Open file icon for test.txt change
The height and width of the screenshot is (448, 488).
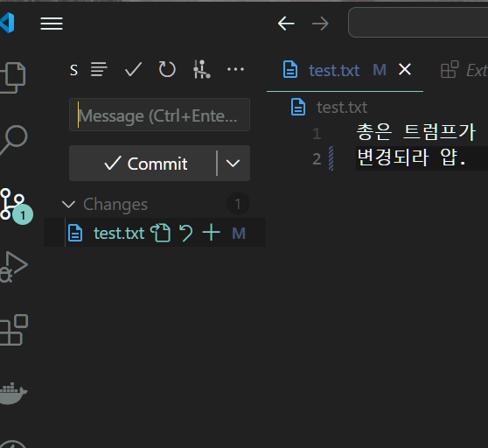161,233
